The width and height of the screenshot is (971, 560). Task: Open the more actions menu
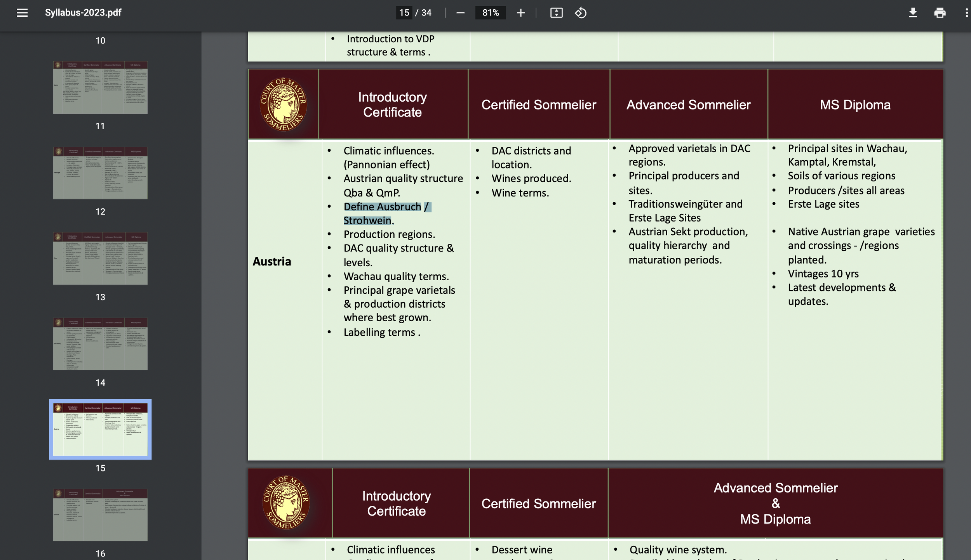pos(966,13)
